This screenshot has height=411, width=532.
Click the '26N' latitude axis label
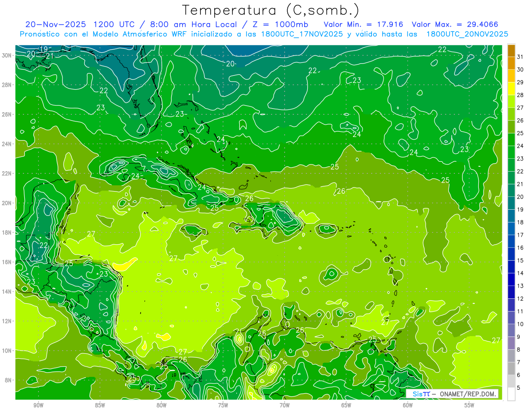(7, 114)
